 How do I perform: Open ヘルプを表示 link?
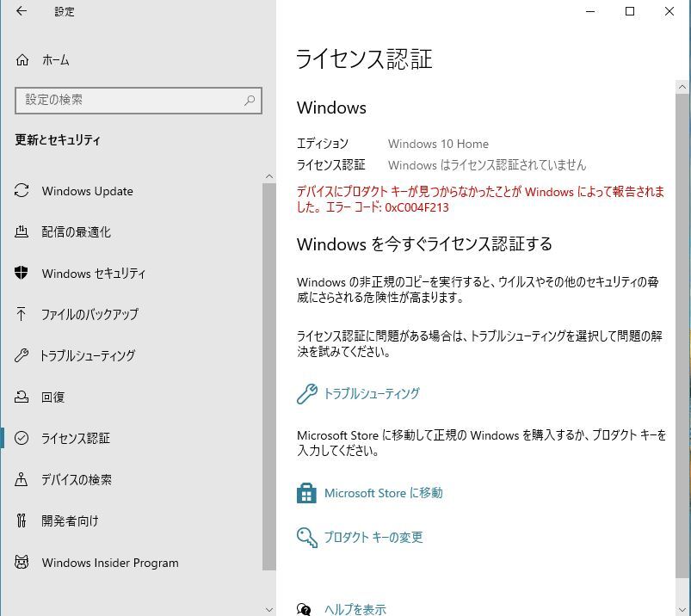click(x=355, y=609)
